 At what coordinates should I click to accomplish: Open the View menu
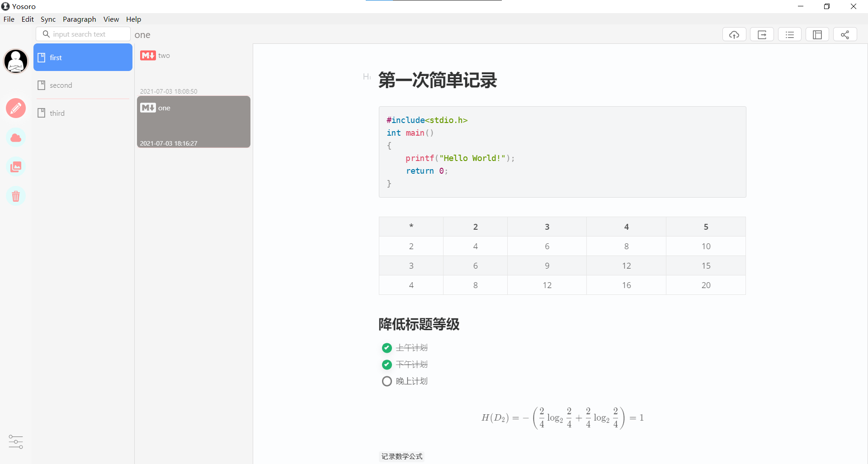point(111,19)
